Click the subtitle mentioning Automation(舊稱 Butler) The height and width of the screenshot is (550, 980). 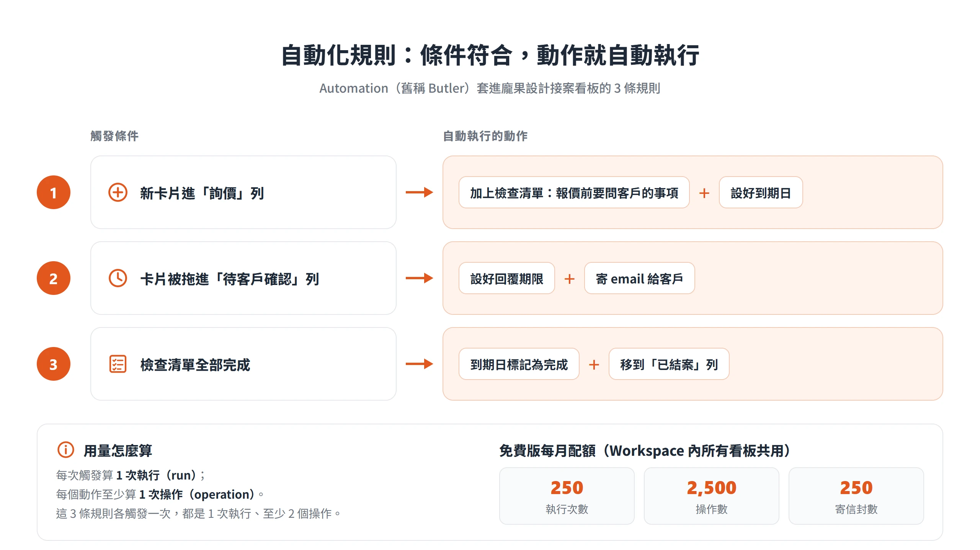(490, 88)
